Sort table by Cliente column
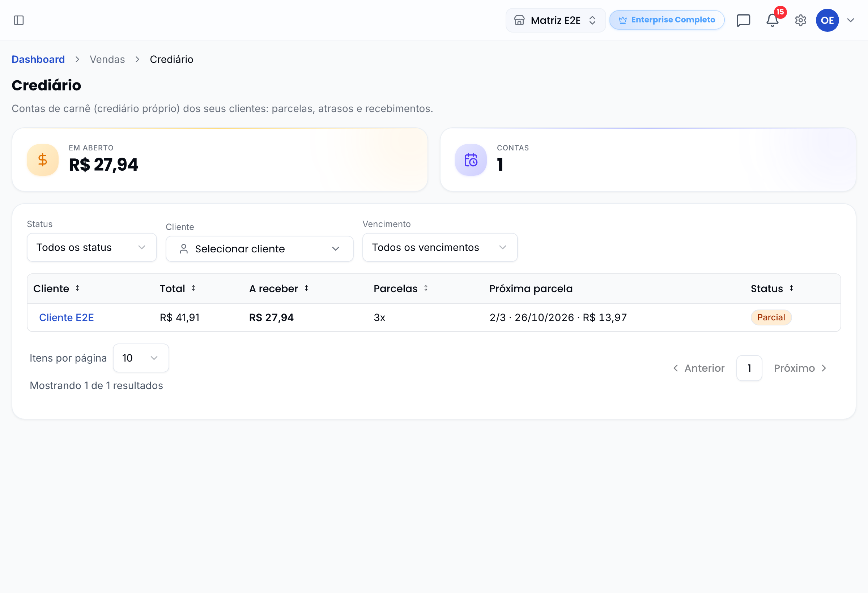The height and width of the screenshot is (593, 868). click(x=56, y=289)
